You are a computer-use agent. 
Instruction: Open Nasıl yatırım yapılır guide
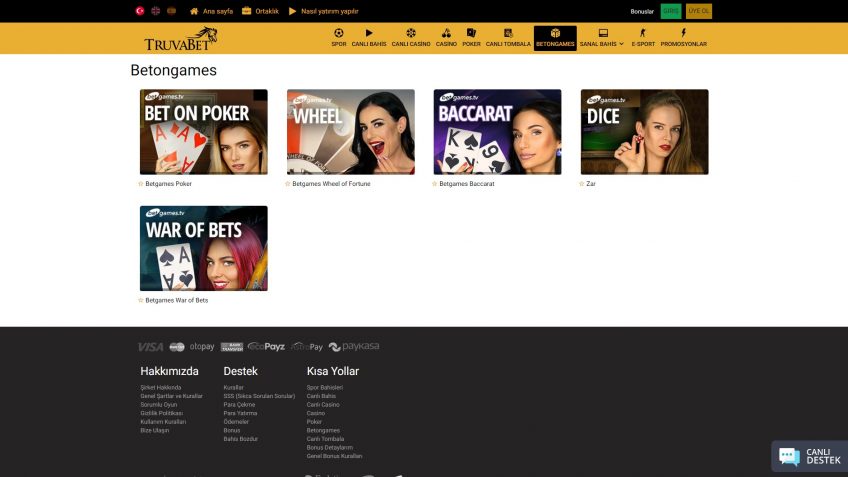pyautogui.click(x=323, y=11)
